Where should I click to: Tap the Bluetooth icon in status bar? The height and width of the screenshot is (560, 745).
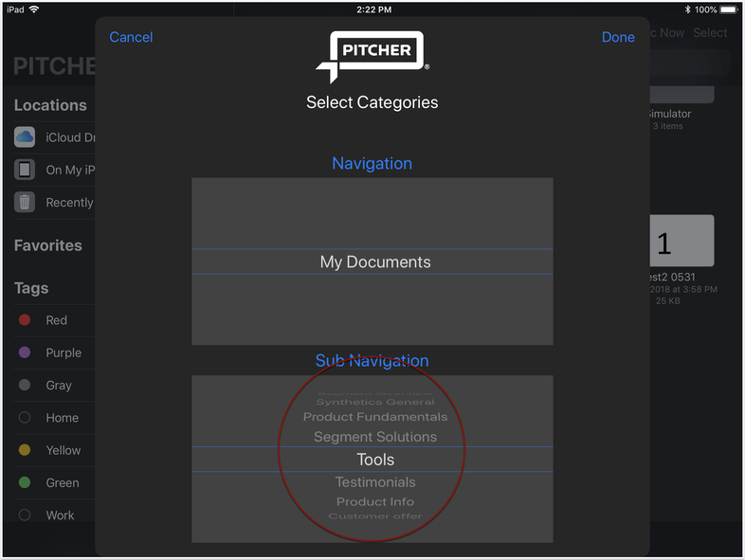pos(686,9)
